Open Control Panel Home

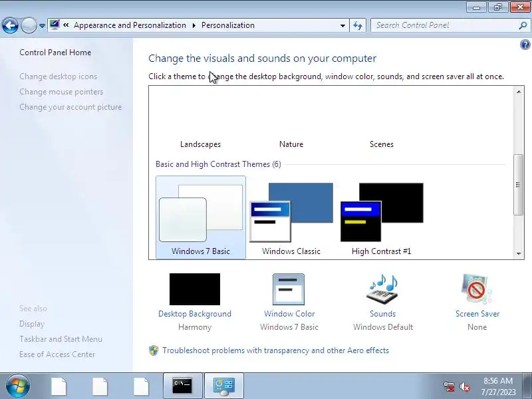[55, 53]
